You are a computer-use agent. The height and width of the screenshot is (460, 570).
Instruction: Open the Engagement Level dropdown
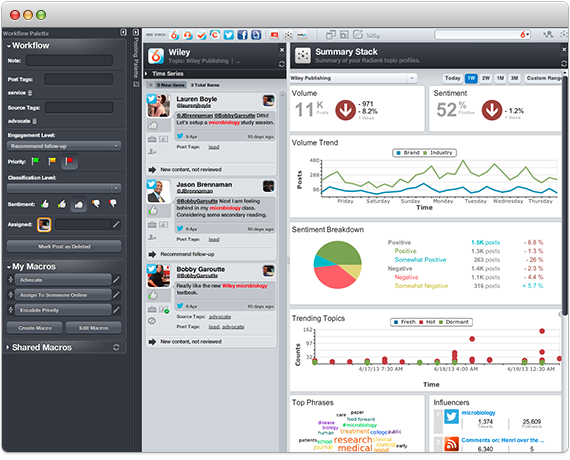pos(64,146)
